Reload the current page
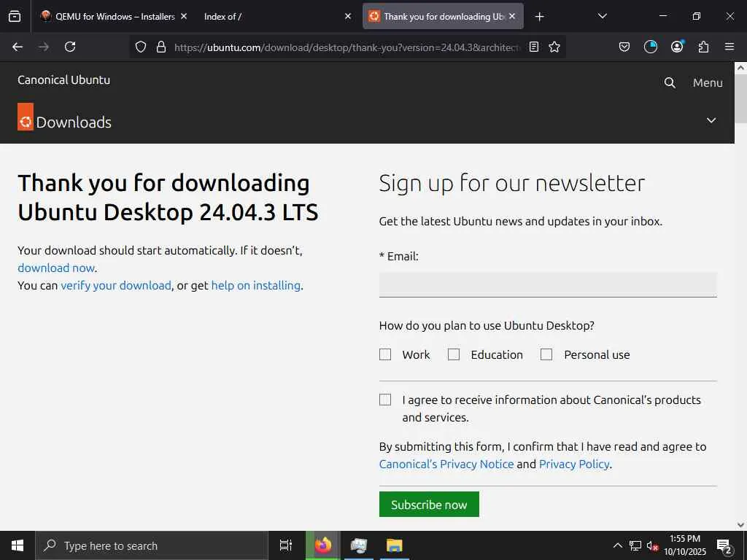Image resolution: width=747 pixels, height=560 pixels. point(70,47)
